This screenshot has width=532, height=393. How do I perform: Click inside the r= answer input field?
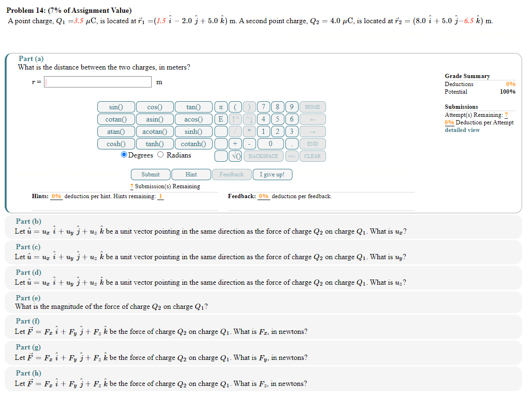(98, 81)
